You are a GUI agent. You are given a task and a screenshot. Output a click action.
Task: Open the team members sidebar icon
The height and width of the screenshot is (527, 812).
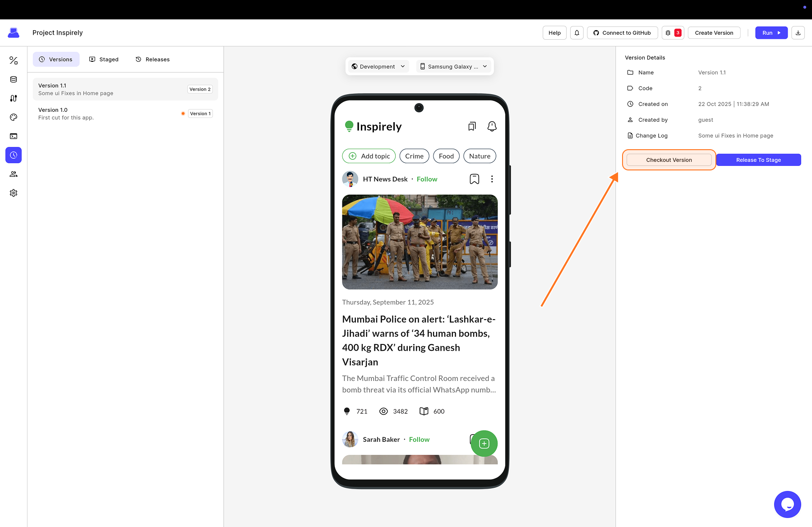[x=14, y=174]
